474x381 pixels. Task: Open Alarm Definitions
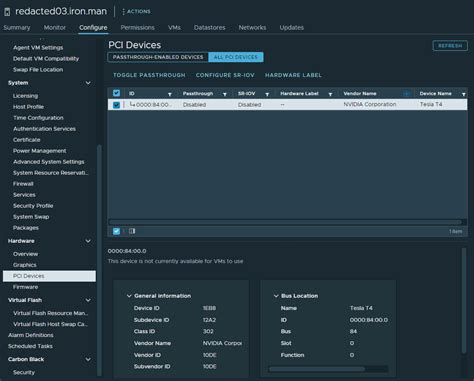click(30, 335)
